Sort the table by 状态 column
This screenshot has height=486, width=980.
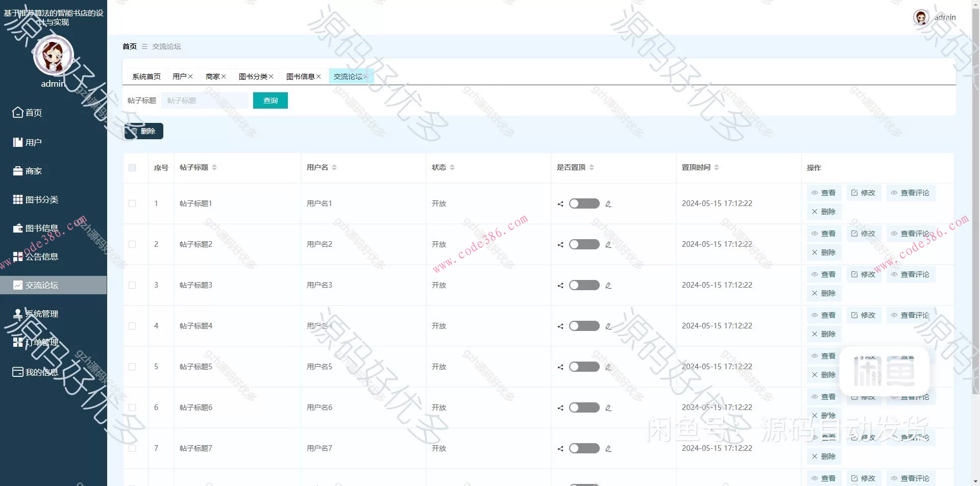click(452, 167)
